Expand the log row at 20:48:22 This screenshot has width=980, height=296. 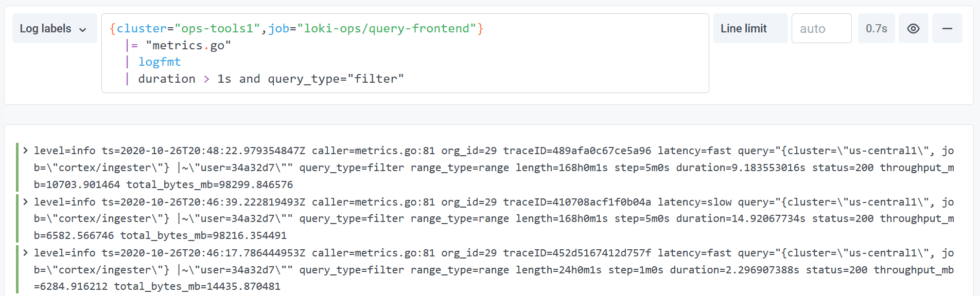pyautogui.click(x=25, y=151)
